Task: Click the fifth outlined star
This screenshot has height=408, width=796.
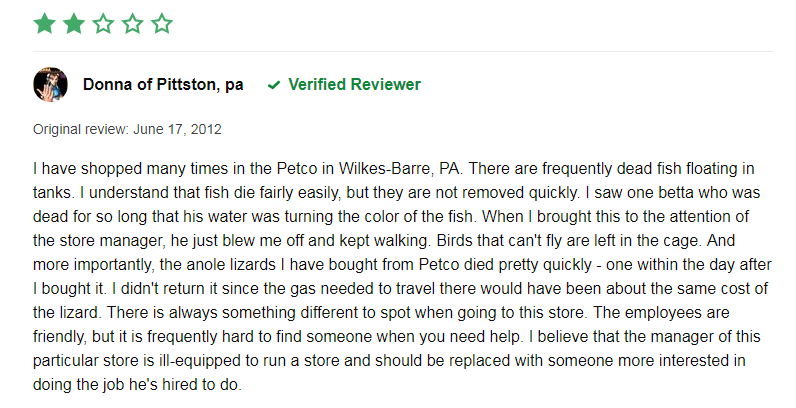Action: [x=162, y=24]
